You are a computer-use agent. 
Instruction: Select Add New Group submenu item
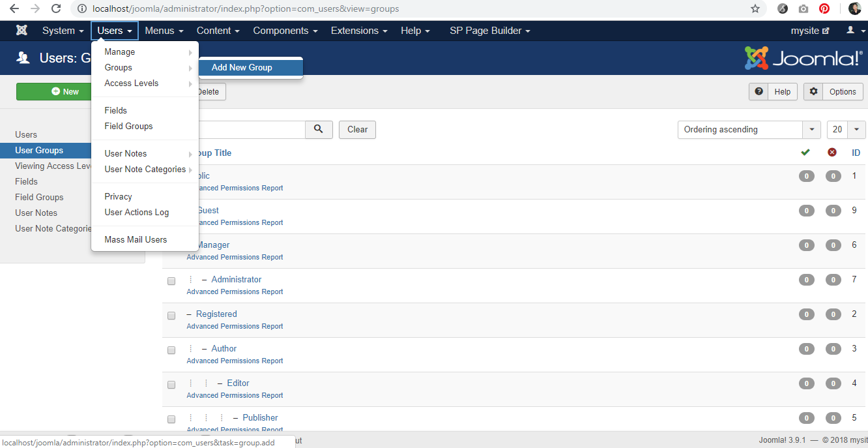click(242, 67)
